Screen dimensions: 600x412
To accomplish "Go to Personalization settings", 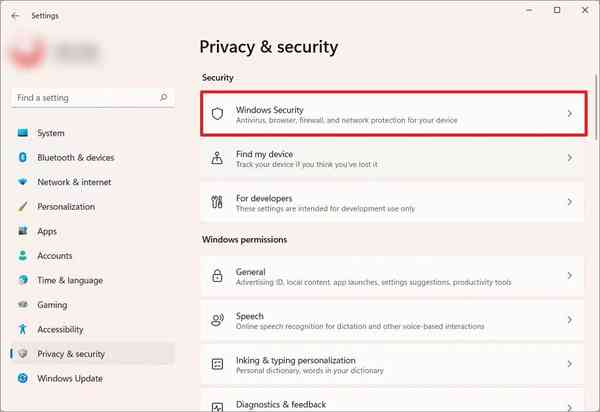I will coord(66,207).
